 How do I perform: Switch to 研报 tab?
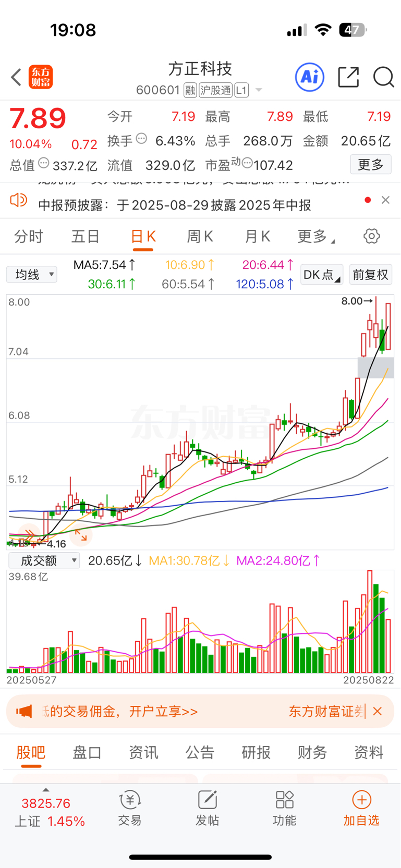tap(256, 752)
